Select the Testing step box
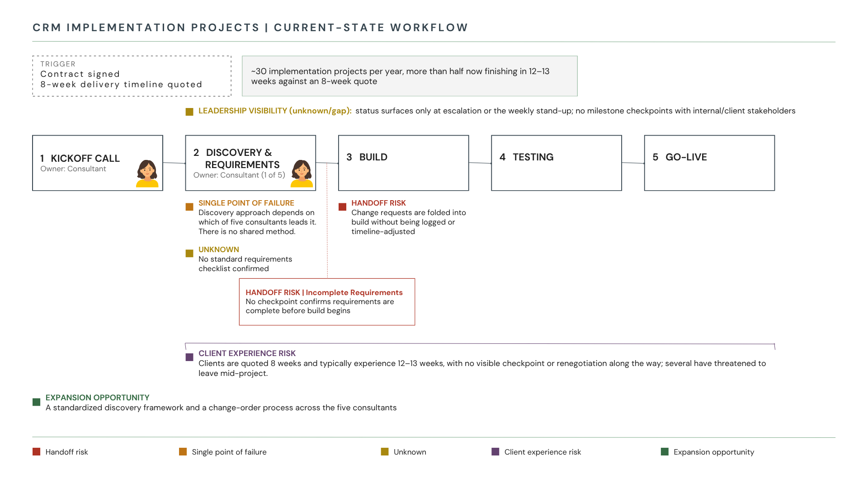The width and height of the screenshot is (868, 488). click(x=557, y=163)
